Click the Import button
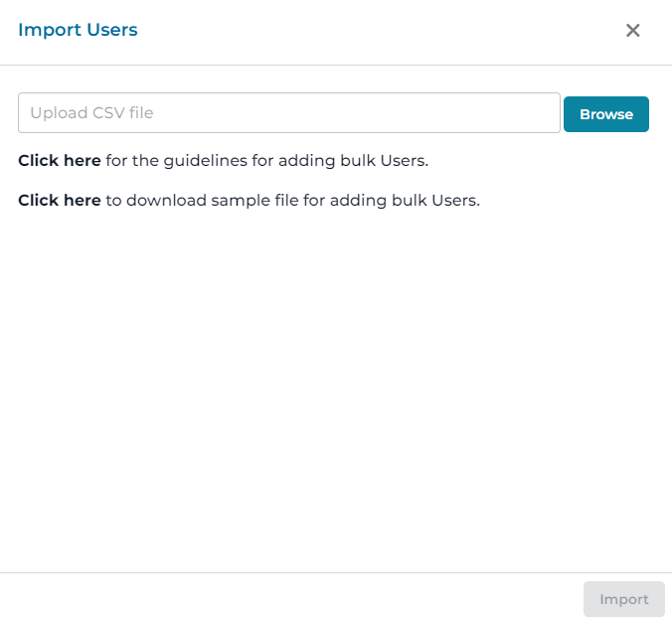The image size is (672, 623). 623,599
